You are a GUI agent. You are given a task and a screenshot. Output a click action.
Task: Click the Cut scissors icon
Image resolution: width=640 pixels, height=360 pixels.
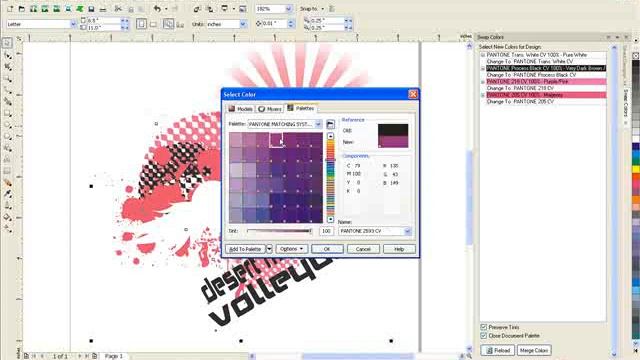pyautogui.click(x=118, y=9)
